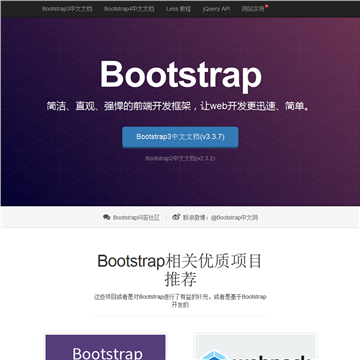Open 网站实例 nav item
This screenshot has height=360, width=360.
(253, 9)
